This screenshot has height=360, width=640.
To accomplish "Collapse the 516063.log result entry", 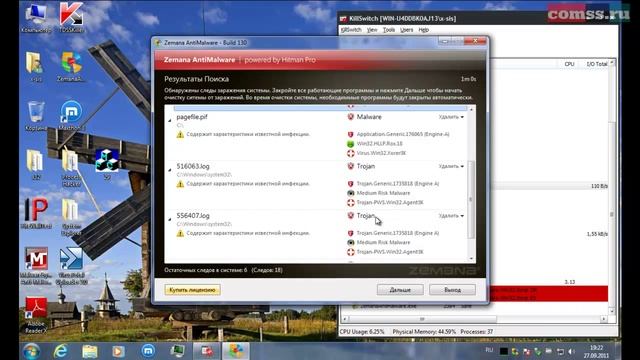I will 170,169.
